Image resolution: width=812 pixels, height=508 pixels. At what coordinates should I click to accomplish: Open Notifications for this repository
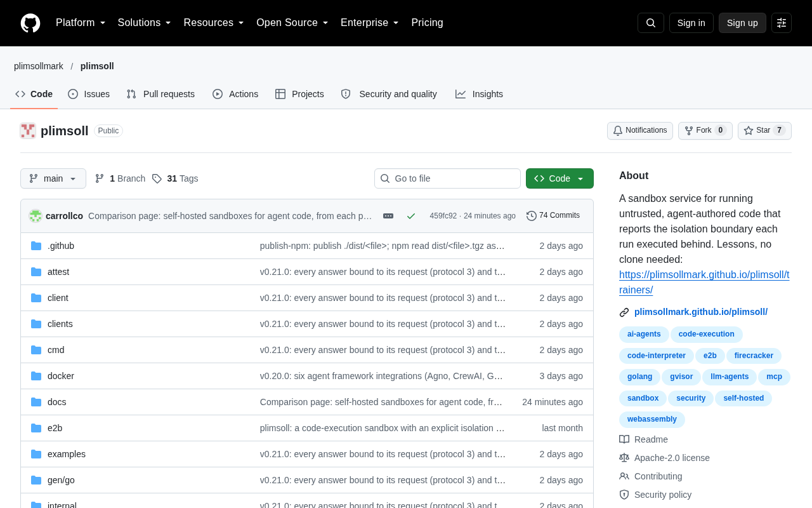pyautogui.click(x=640, y=131)
